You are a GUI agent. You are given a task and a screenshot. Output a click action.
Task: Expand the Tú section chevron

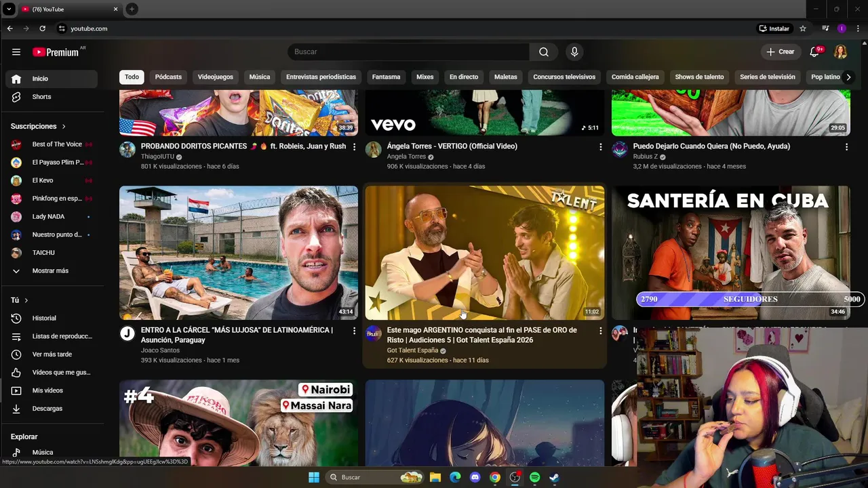pos(26,300)
